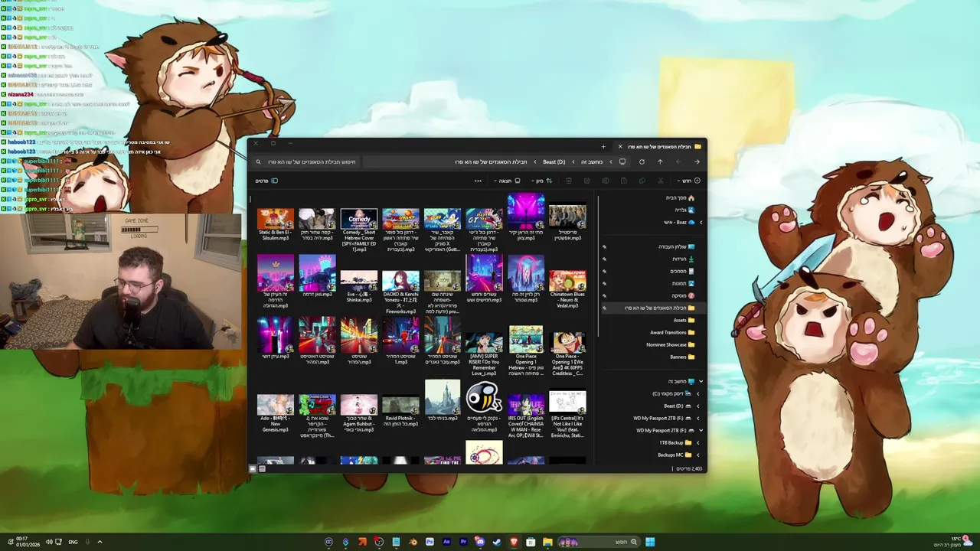Screen dimensions: 980x551
Task: Open Banners folder in sidebar
Action: pyautogui.click(x=682, y=357)
